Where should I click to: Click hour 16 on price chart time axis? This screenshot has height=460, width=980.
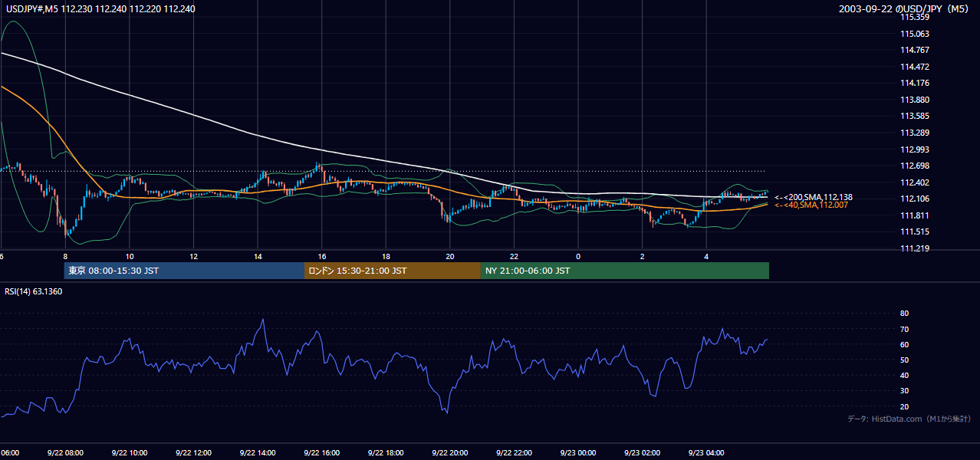[x=322, y=256]
